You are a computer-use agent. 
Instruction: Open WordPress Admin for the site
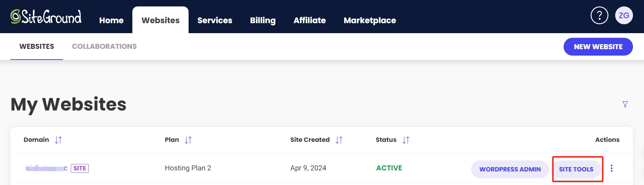point(510,169)
